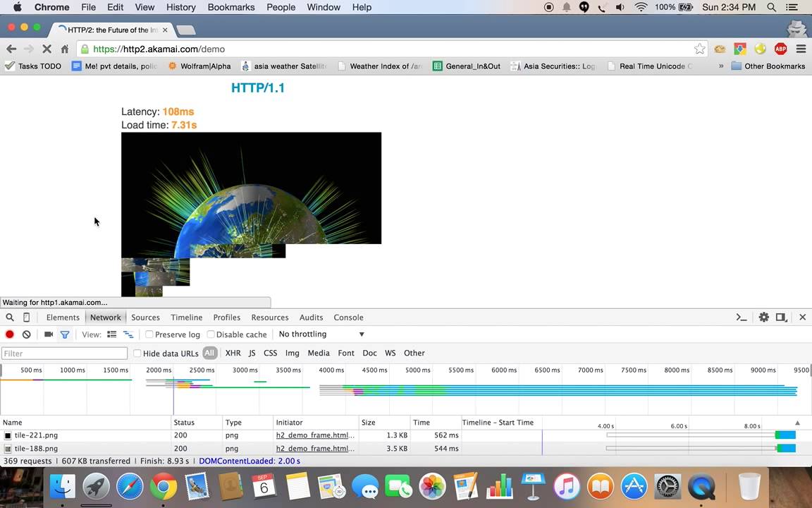
Task: Filter requests by Font
Action: tap(346, 353)
